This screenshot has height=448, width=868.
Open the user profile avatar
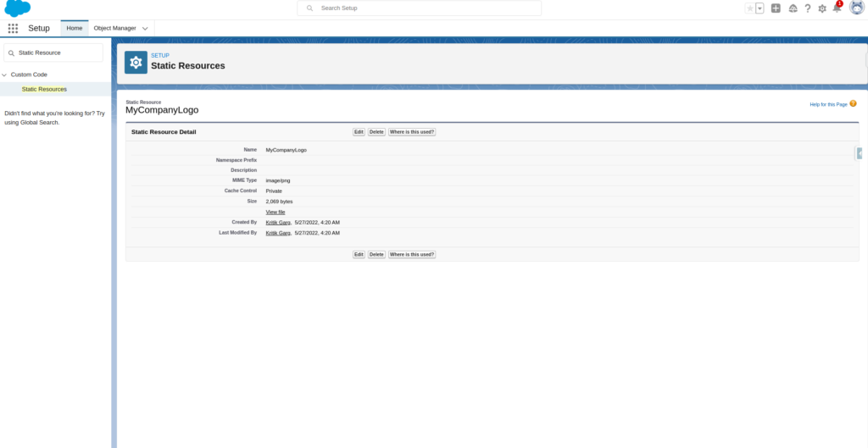pyautogui.click(x=856, y=8)
